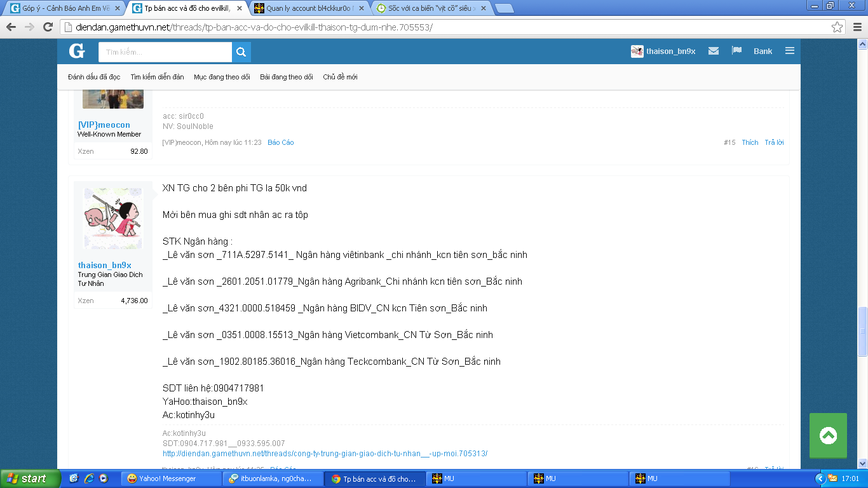Click the Vietcombank account number line
The width and height of the screenshot is (868, 488).
coord(328,335)
